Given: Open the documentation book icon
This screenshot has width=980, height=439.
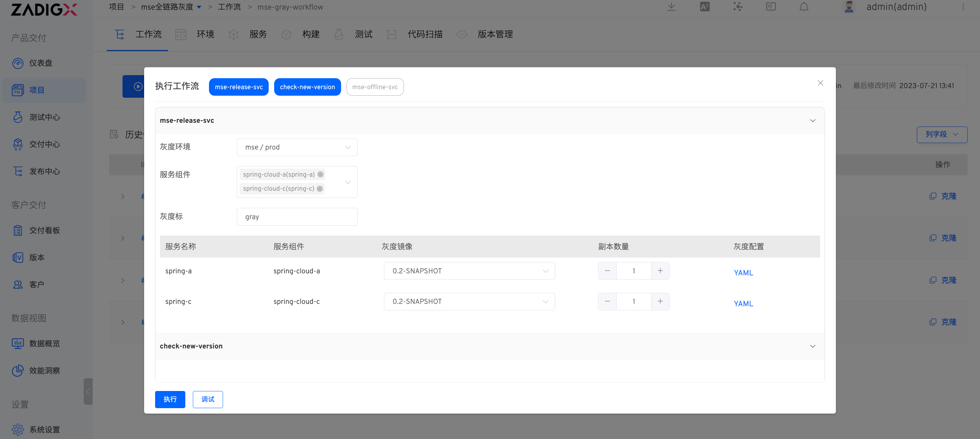Looking at the screenshot, I should [771, 7].
